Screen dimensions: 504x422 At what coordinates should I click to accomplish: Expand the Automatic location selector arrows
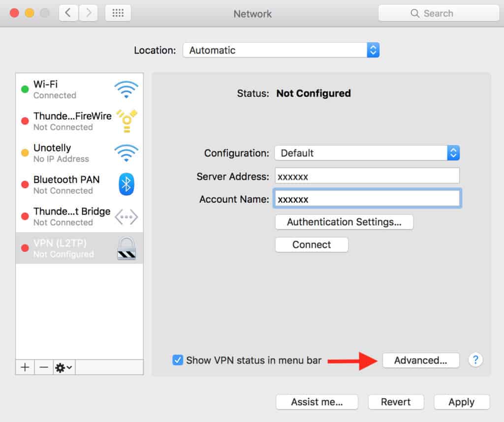point(373,50)
